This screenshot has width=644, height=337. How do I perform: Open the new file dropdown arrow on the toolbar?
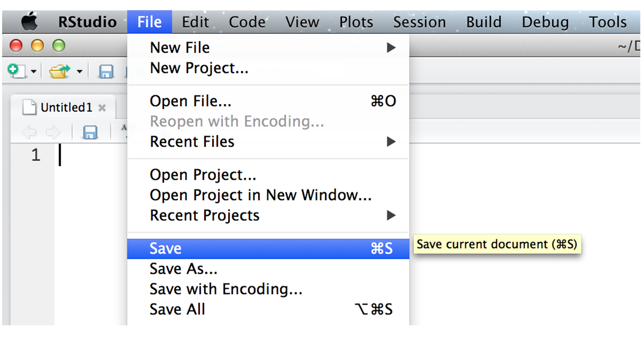[33, 71]
